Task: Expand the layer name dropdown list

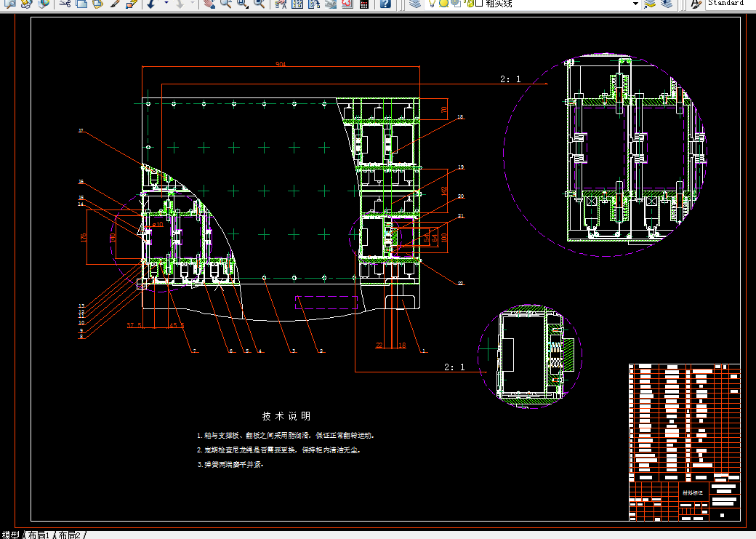Action: [x=635, y=4]
